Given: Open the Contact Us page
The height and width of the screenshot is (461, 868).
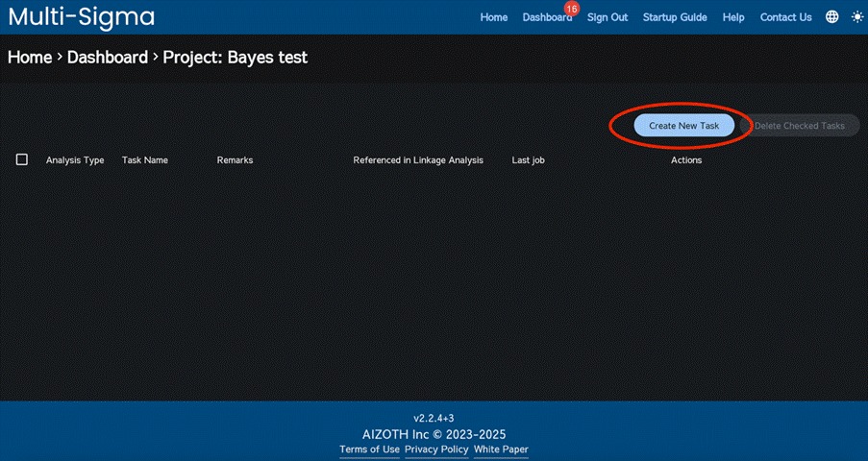Looking at the screenshot, I should click(785, 17).
